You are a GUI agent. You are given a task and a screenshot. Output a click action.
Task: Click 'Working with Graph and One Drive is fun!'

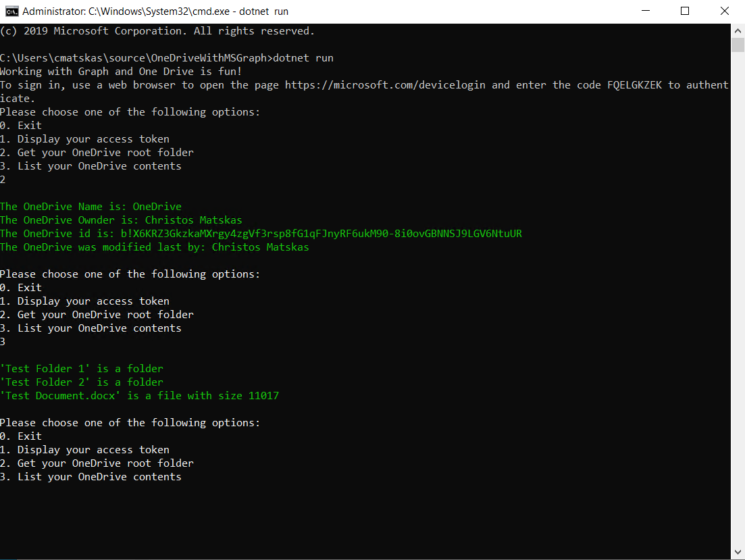[121, 72]
